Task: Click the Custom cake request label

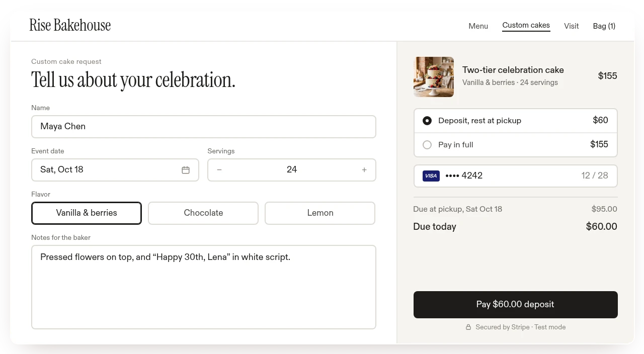Action: click(66, 62)
